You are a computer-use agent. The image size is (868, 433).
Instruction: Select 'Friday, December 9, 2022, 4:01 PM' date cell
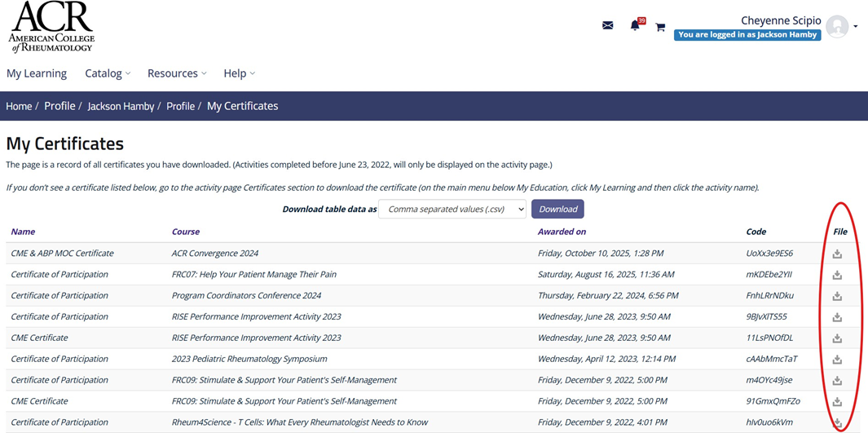point(602,422)
